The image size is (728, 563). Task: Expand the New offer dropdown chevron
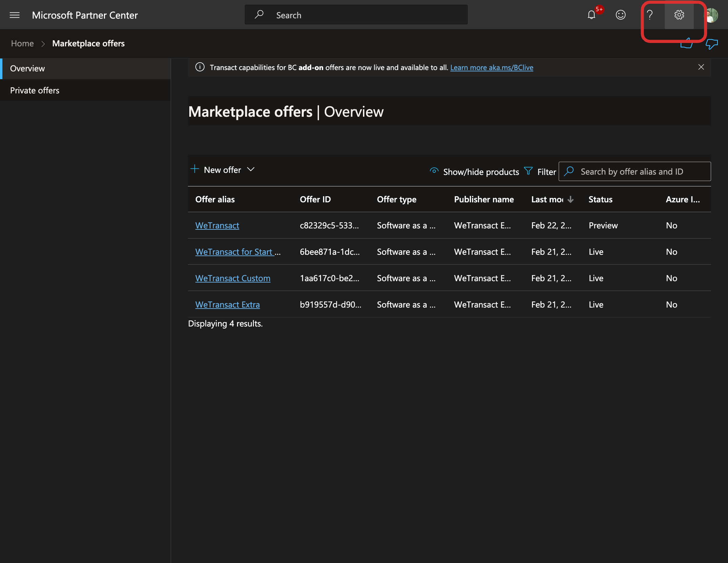pyautogui.click(x=251, y=169)
